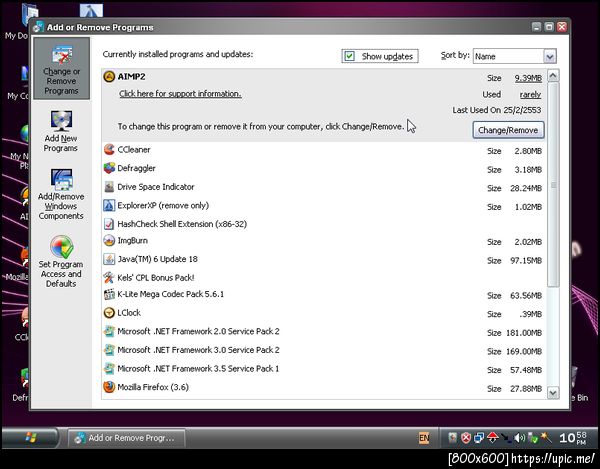Click the network computers tray icon
Screen dimensions: 600x469
point(479,438)
